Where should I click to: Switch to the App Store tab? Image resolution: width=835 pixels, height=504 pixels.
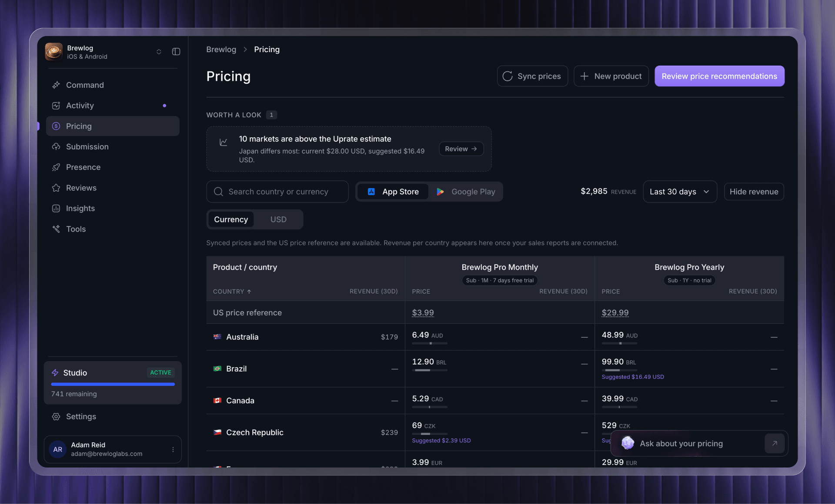click(393, 192)
